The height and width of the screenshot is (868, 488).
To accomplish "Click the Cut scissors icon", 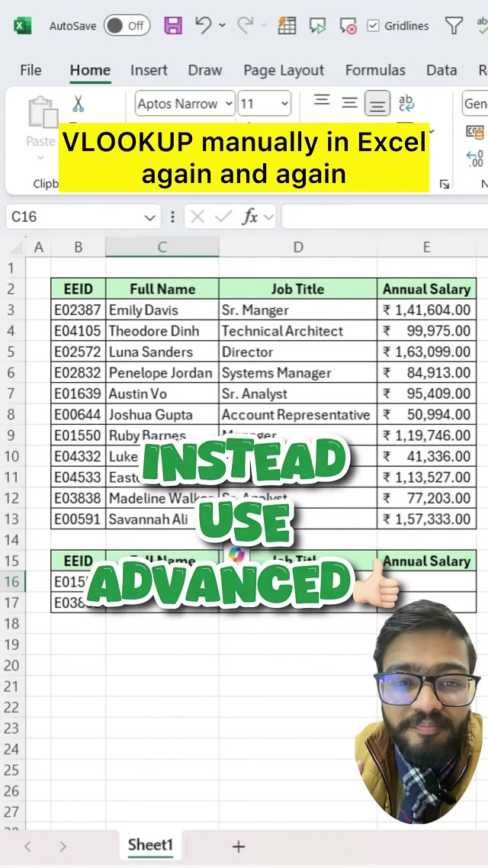I will pos(78,104).
